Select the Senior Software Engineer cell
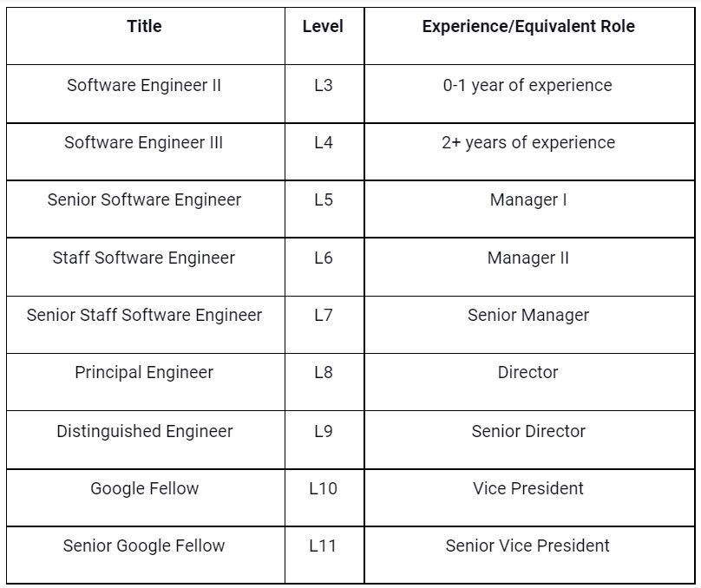 [144, 200]
